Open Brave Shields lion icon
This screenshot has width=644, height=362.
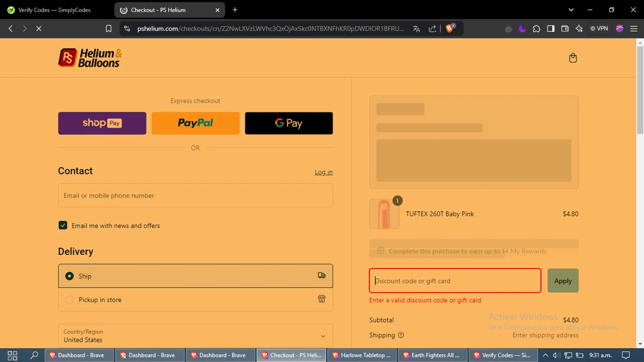click(x=450, y=28)
